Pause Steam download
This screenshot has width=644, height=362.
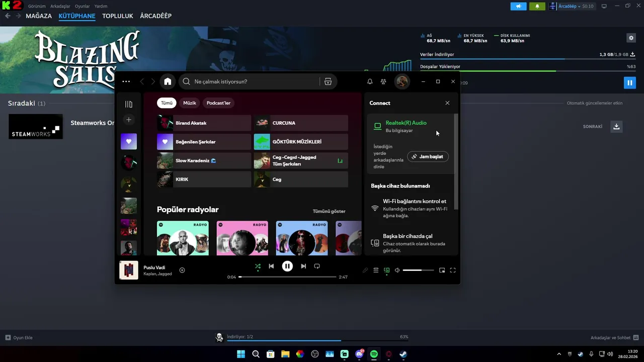pos(629,82)
